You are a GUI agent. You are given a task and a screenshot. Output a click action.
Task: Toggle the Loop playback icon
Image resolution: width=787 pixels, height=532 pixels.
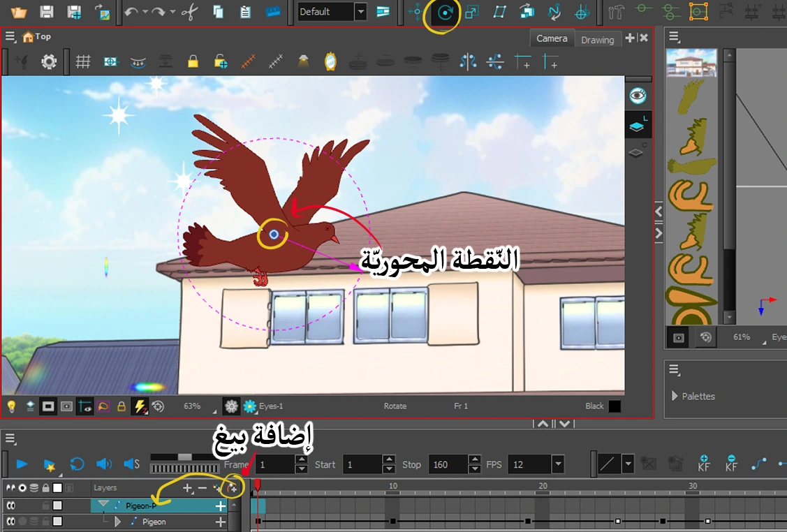pyautogui.click(x=77, y=464)
